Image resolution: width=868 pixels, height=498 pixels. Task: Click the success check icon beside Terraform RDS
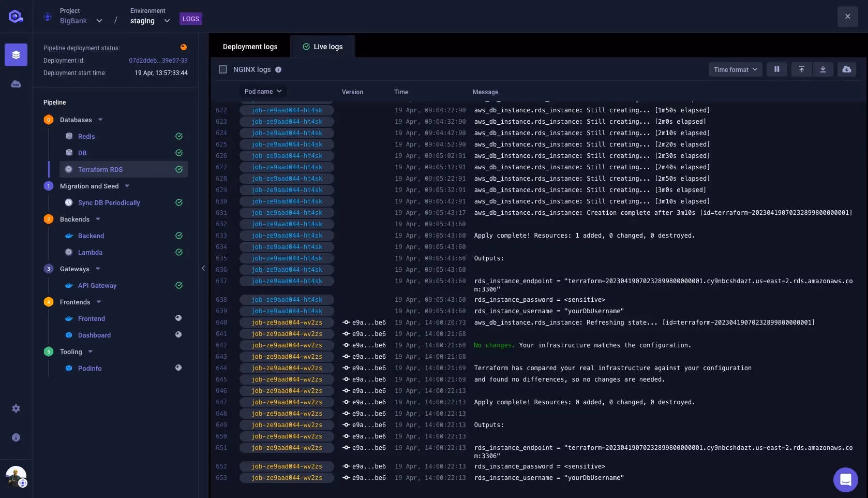(179, 169)
